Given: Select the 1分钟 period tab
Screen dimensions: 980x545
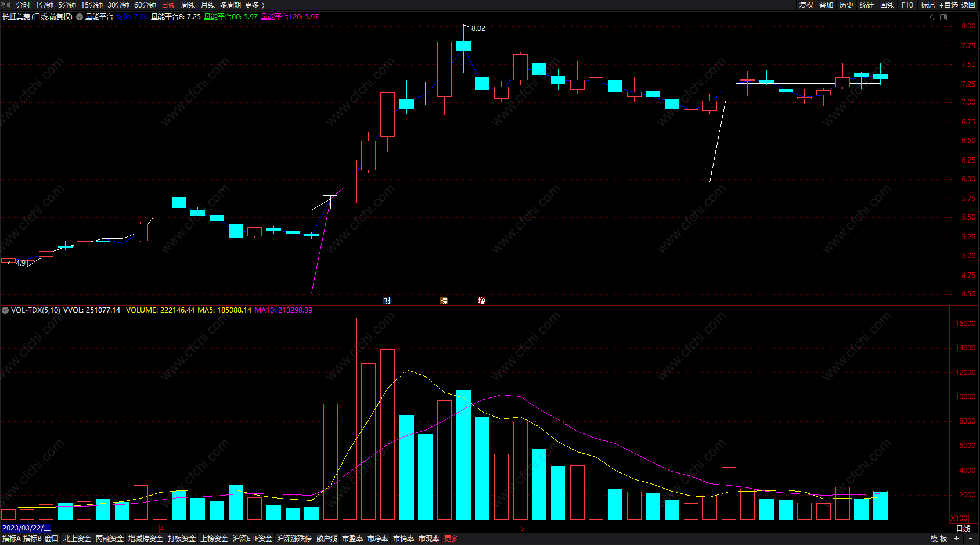Looking at the screenshot, I should pos(45,5).
